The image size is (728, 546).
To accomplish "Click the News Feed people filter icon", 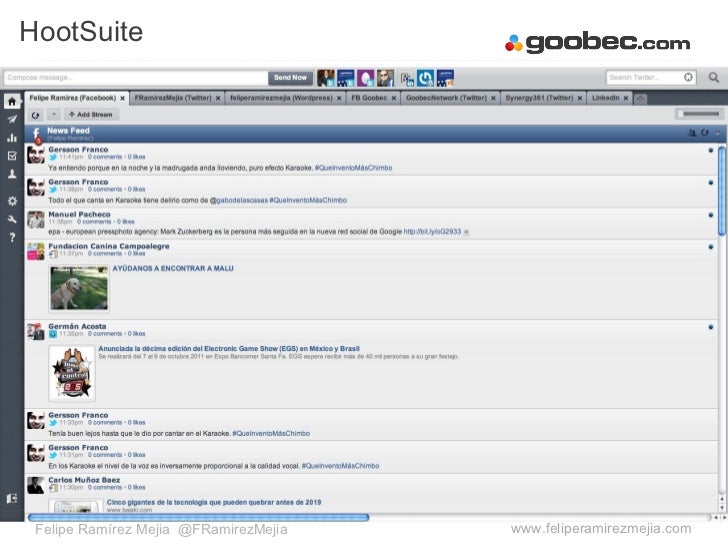I will click(x=692, y=133).
